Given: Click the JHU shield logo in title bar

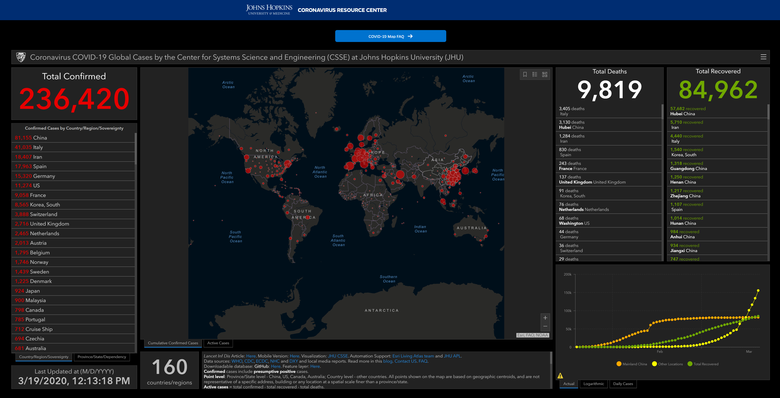Looking at the screenshot, I should pyautogui.click(x=21, y=57).
